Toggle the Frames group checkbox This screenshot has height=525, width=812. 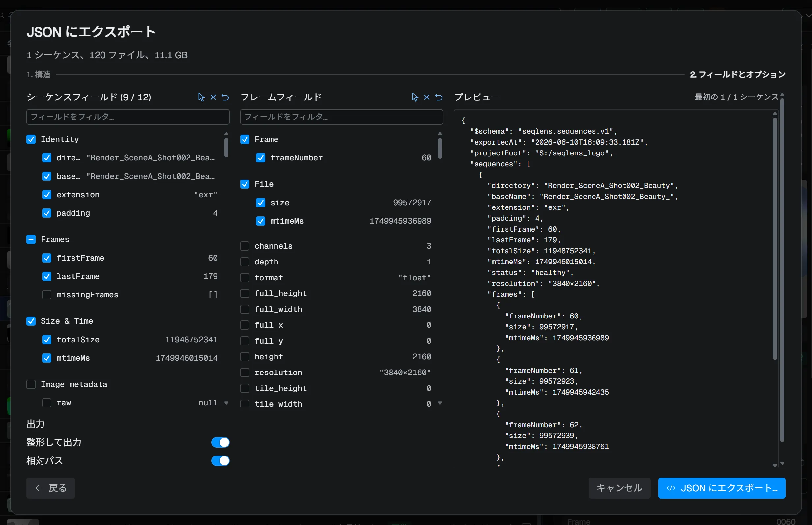click(x=31, y=240)
